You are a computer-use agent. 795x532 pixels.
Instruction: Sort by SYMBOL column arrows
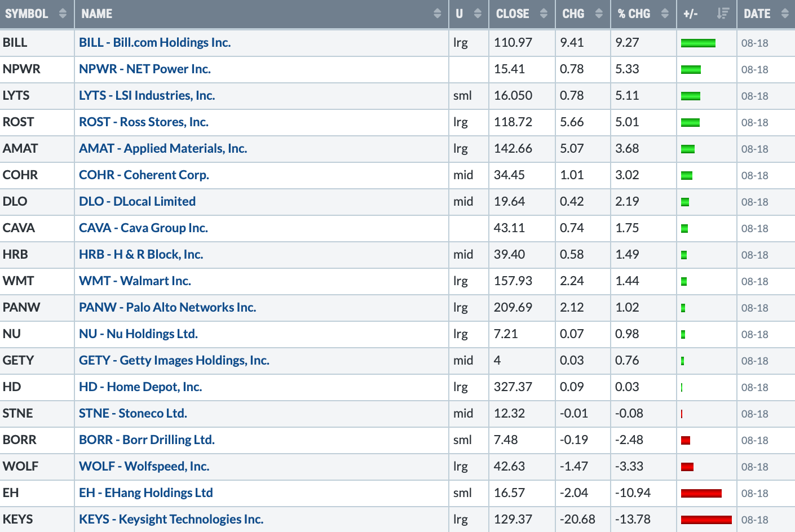(63, 14)
